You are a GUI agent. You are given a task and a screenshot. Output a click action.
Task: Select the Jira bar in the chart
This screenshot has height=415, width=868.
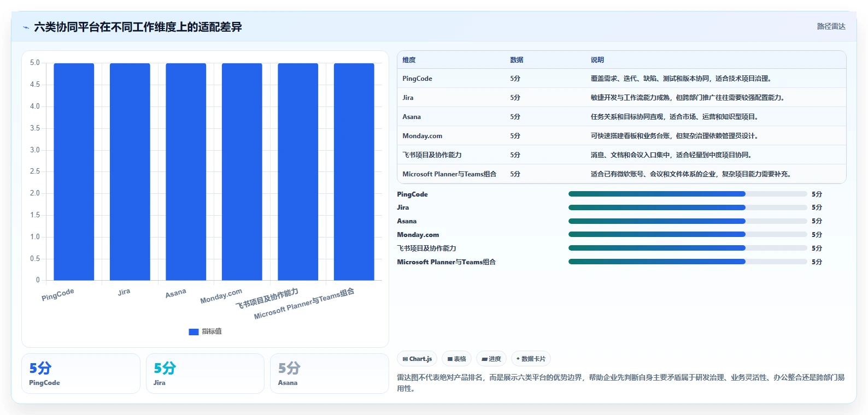pyautogui.click(x=130, y=171)
